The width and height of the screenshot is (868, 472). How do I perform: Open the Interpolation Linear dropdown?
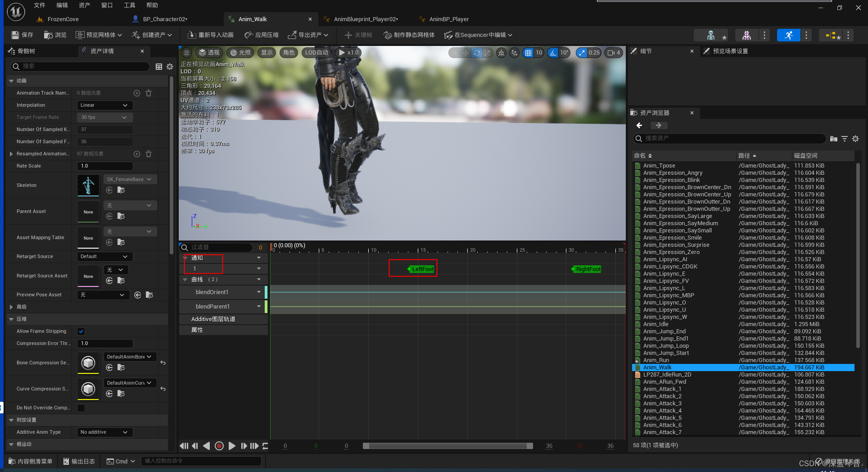tap(104, 105)
